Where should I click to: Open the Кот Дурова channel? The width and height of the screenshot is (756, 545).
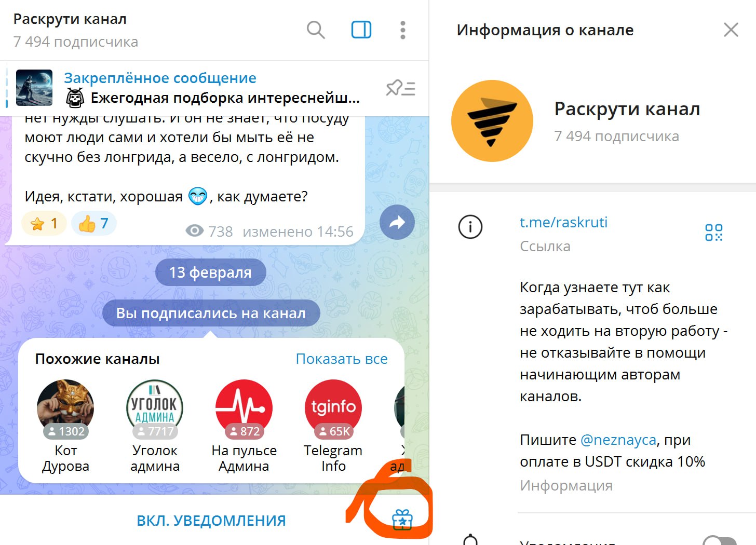pos(65,427)
